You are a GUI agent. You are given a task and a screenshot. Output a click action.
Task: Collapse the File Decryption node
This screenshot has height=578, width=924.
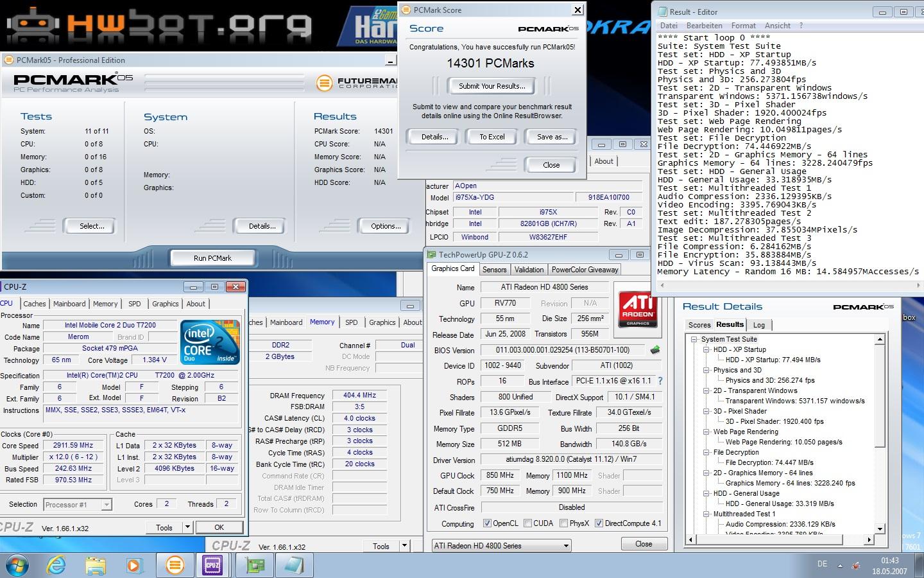706,452
